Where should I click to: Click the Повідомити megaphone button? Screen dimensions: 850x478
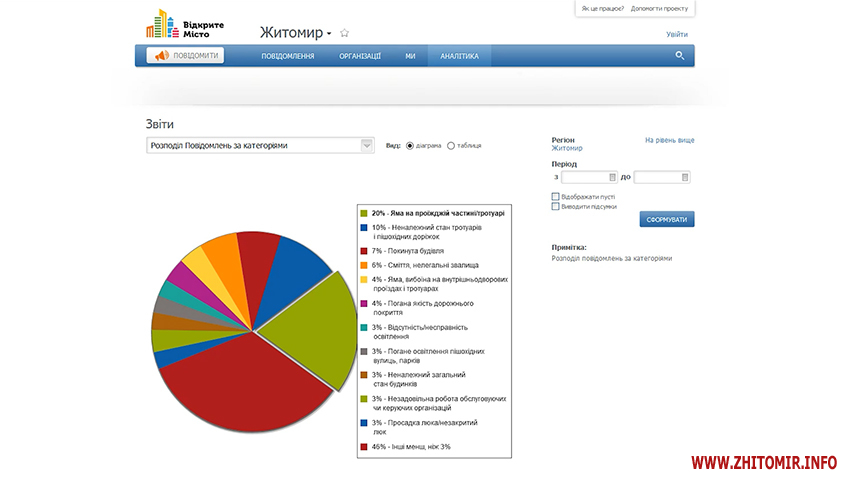pos(186,56)
